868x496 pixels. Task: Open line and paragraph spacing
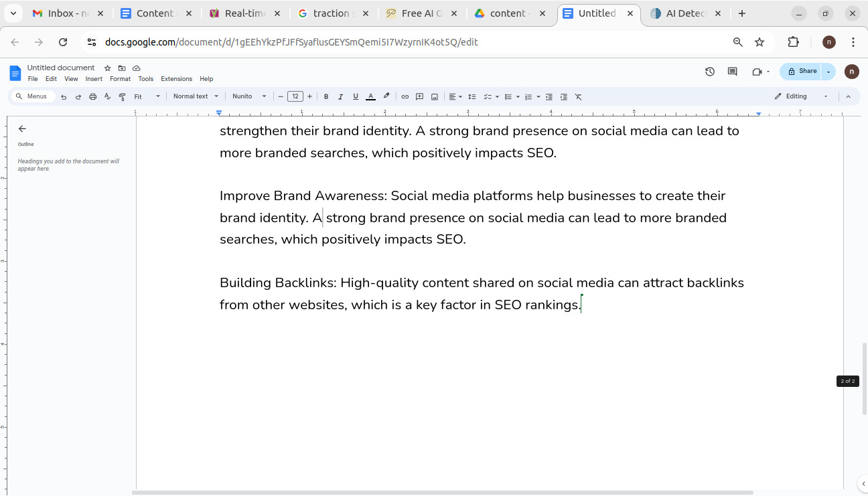(x=472, y=97)
